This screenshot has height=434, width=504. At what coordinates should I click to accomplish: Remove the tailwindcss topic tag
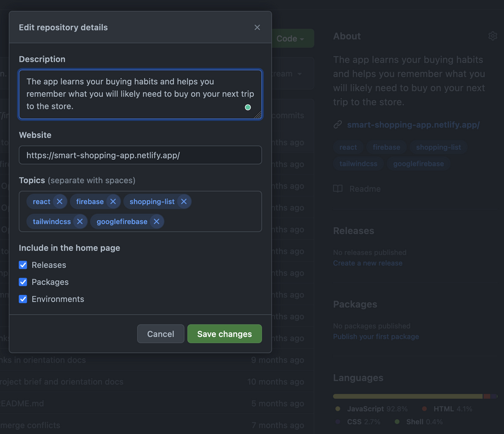tap(80, 222)
